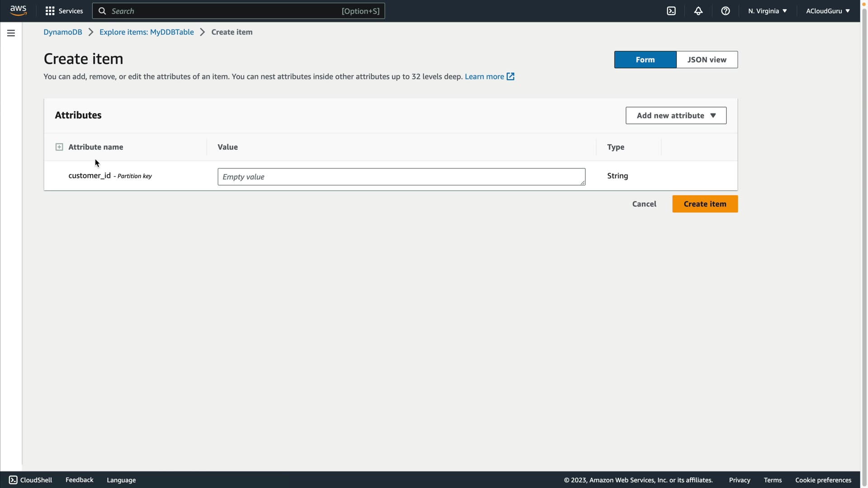This screenshot has height=488, width=868.
Task: Click external link icon next to Learn more
Action: [x=510, y=76]
